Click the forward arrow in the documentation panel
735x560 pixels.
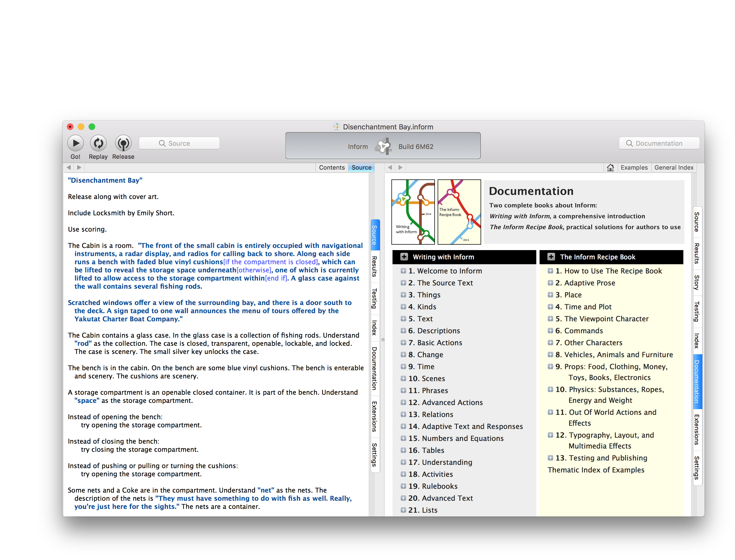coord(400,167)
